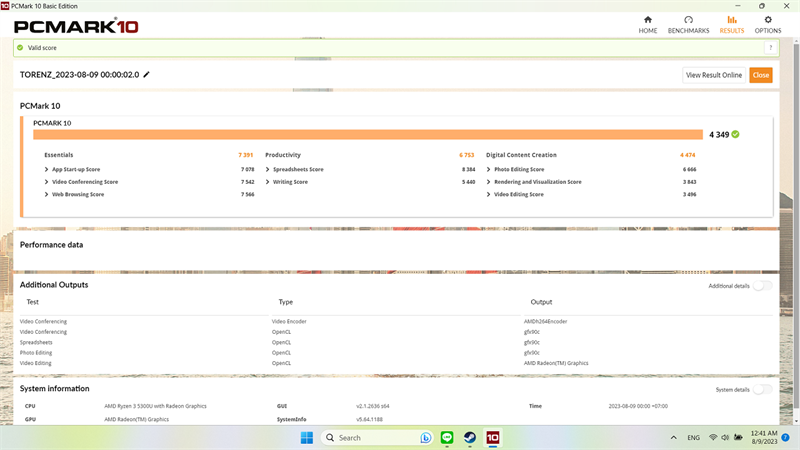The height and width of the screenshot is (450, 800).
Task: Open the notification badge in taskbar corner
Action: pyautogui.click(x=786, y=437)
